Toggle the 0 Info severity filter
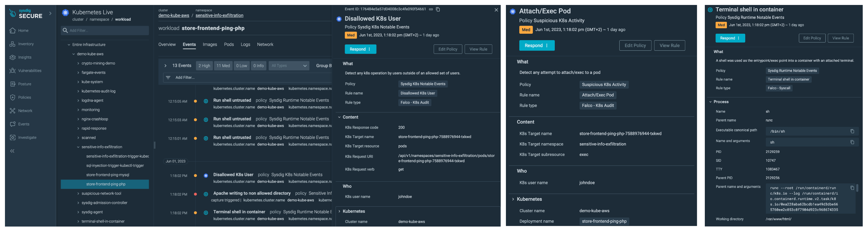Viewport: 868px width, 232px height. 258,66
